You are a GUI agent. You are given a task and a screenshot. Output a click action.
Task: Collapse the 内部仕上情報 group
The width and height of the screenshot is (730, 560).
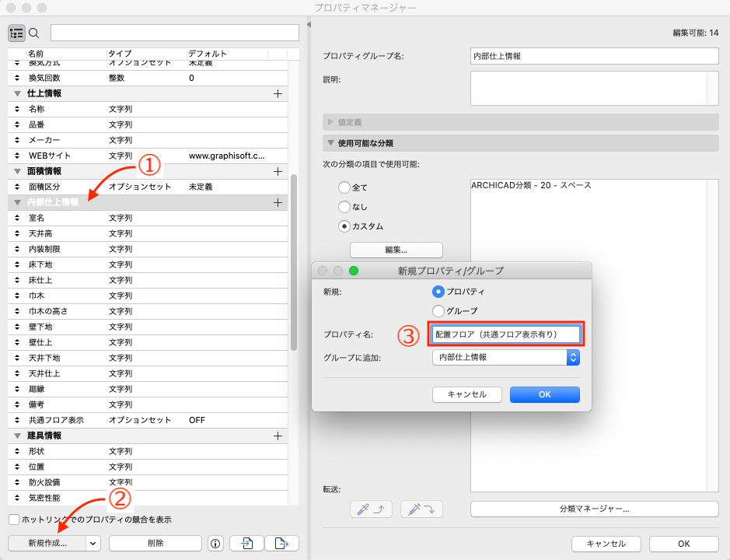pyautogui.click(x=18, y=203)
